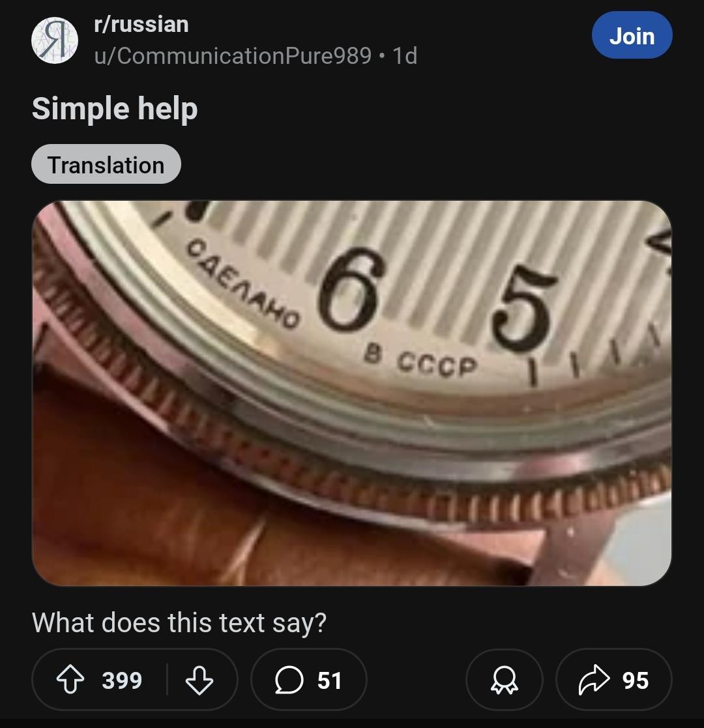This screenshot has height=728, width=704.
Task: Tap the 51 comments count
Action: (x=329, y=680)
